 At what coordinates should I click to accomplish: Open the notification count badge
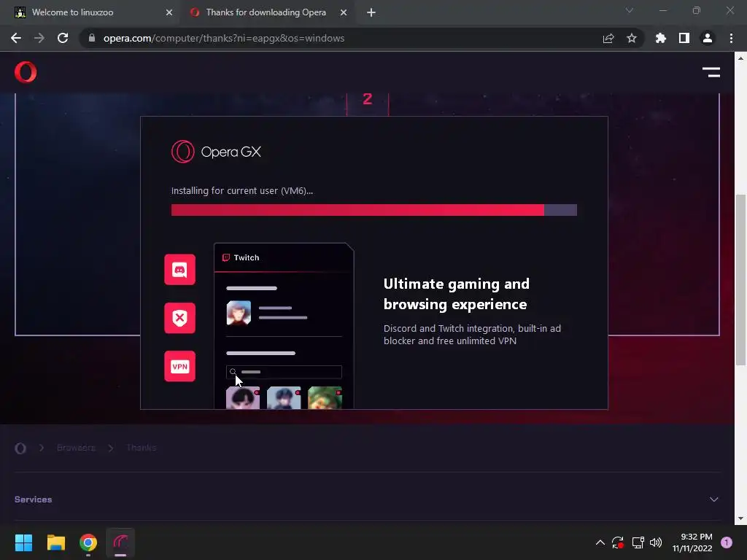click(x=727, y=542)
